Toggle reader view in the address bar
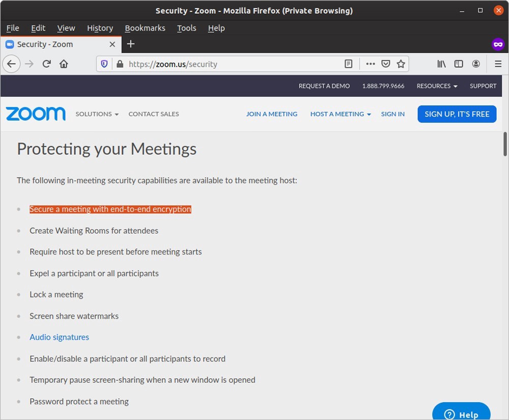 point(349,64)
